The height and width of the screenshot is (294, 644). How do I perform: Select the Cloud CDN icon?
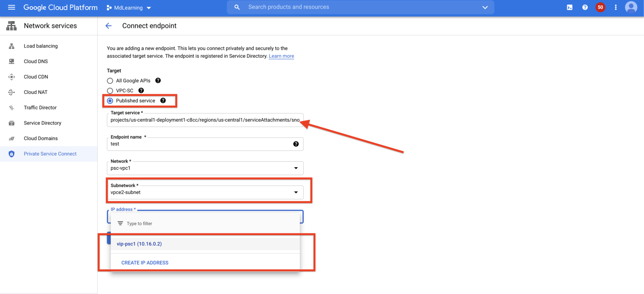[11, 76]
